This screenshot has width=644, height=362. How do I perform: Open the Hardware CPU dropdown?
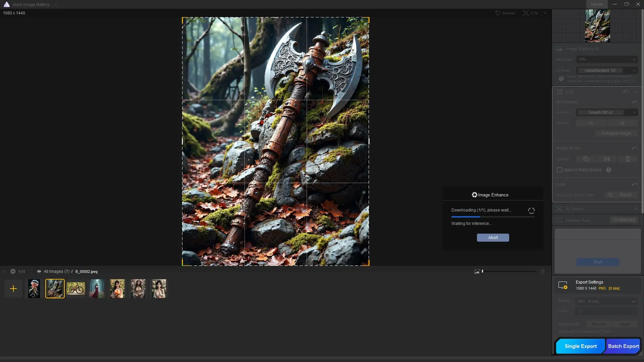coord(607,59)
